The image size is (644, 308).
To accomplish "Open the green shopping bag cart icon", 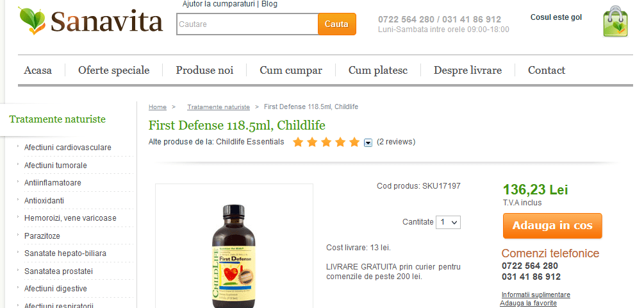I will pos(615,21).
